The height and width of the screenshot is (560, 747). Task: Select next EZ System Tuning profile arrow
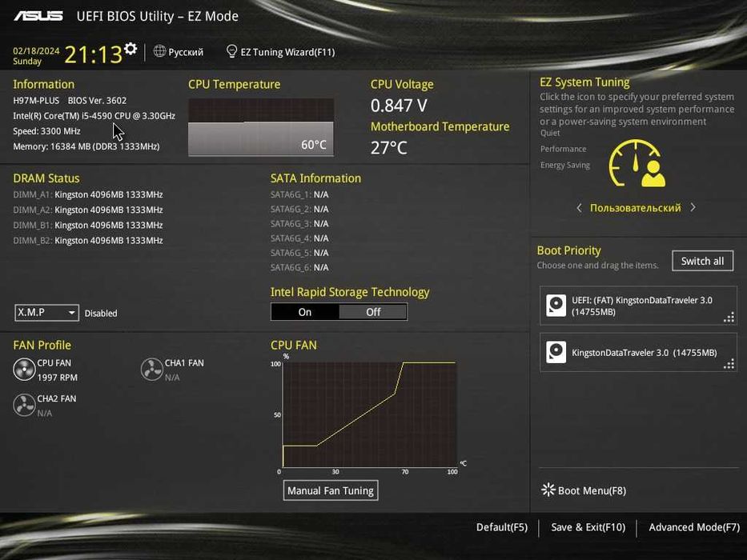[693, 208]
